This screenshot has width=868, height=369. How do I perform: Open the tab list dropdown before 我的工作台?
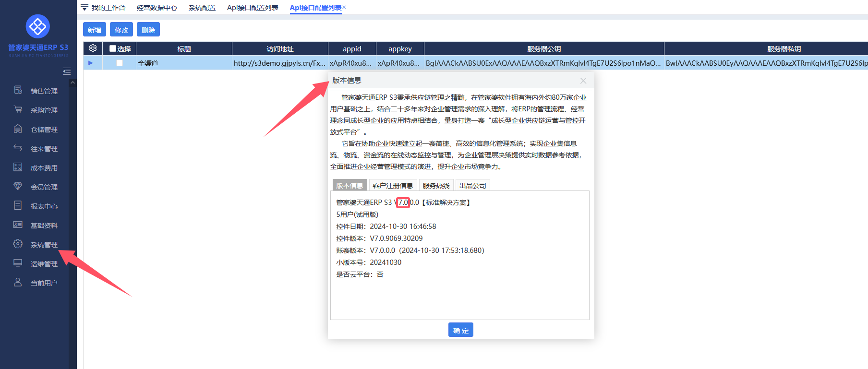pyautogui.click(x=84, y=8)
